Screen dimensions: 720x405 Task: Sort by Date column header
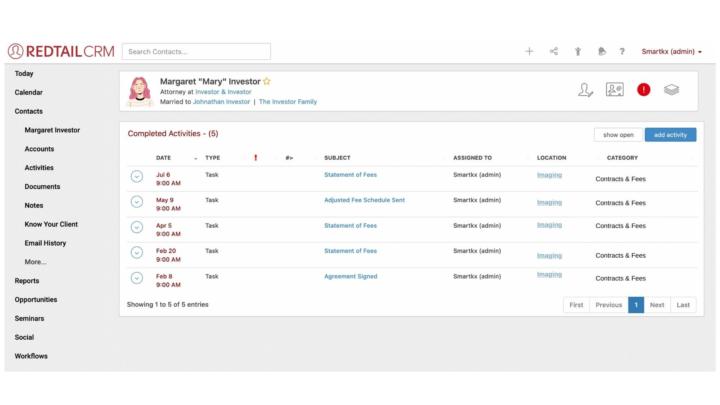pyautogui.click(x=163, y=158)
